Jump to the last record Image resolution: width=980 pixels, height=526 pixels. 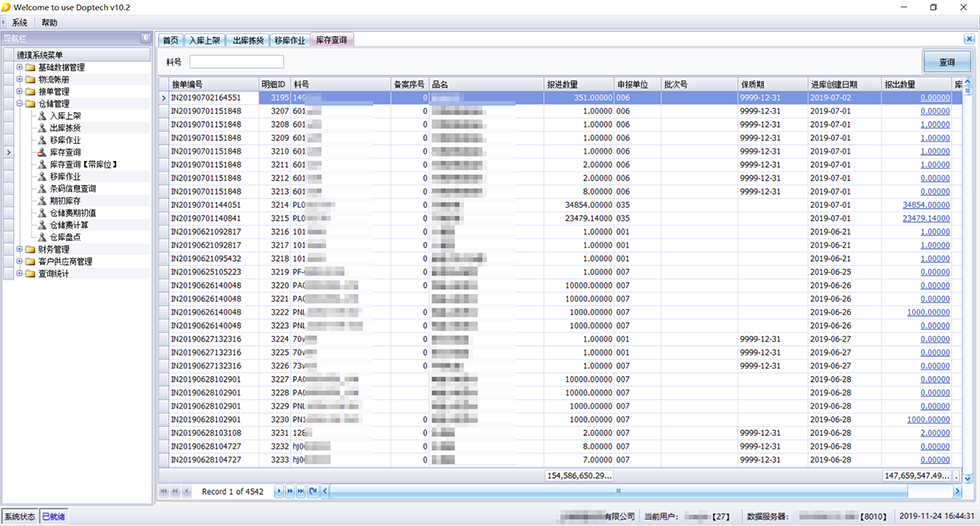pos(301,491)
